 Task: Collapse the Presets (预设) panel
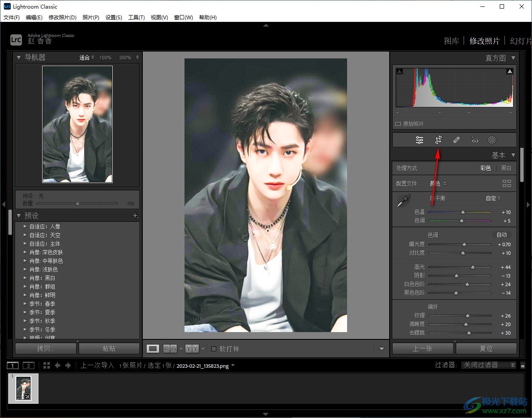18,216
